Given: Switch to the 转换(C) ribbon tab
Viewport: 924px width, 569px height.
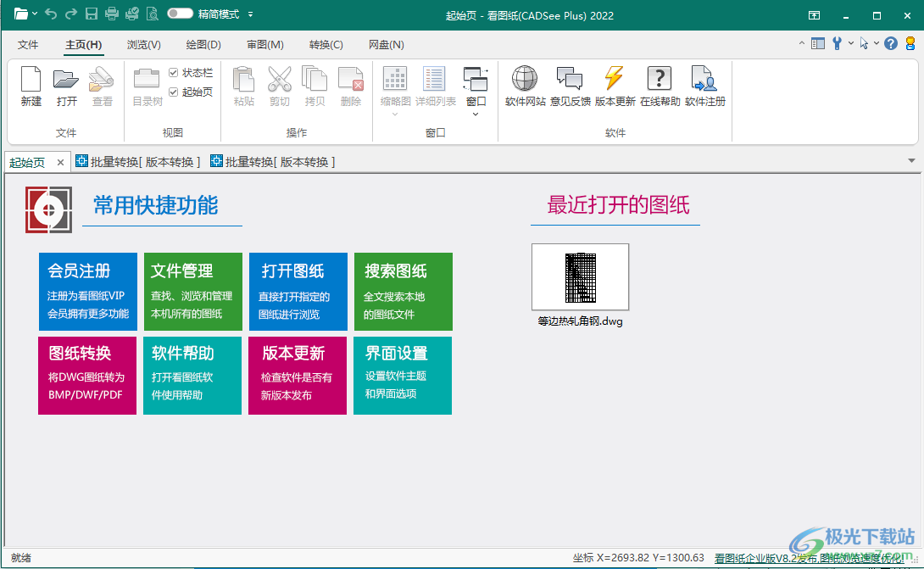Looking at the screenshot, I should 326,45.
